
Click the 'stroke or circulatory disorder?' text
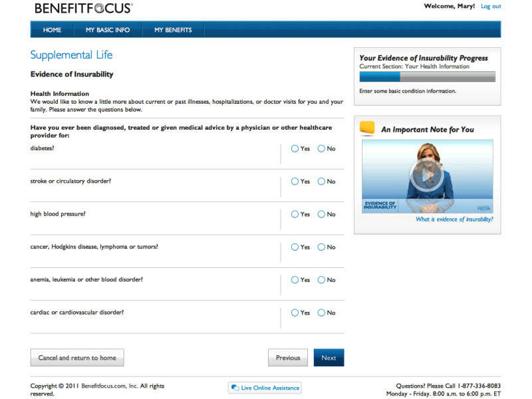[x=70, y=181]
